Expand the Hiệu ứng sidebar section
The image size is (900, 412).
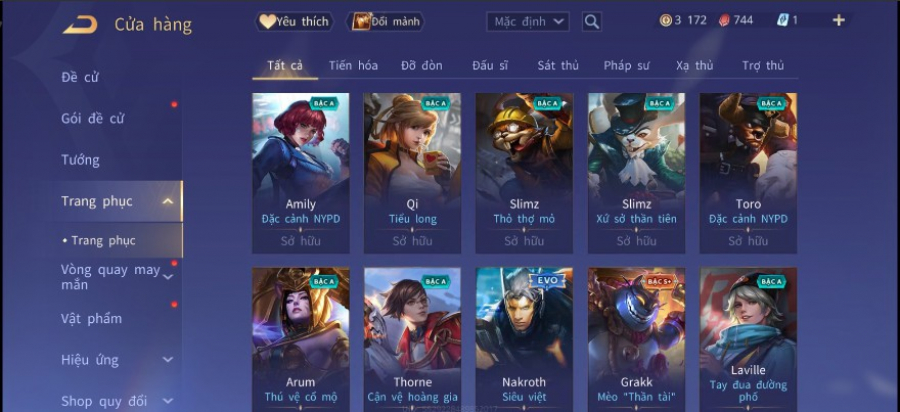click(168, 360)
